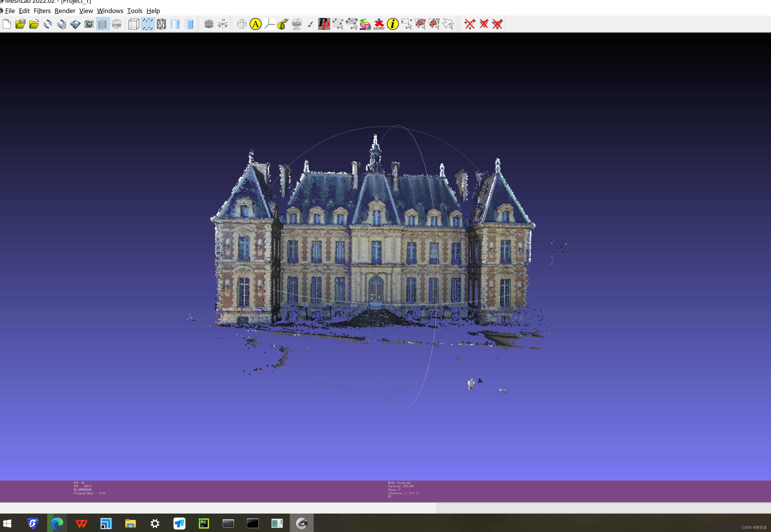This screenshot has width=771, height=532.
Task: Click the New Empty Project icon
Action: 7,24
